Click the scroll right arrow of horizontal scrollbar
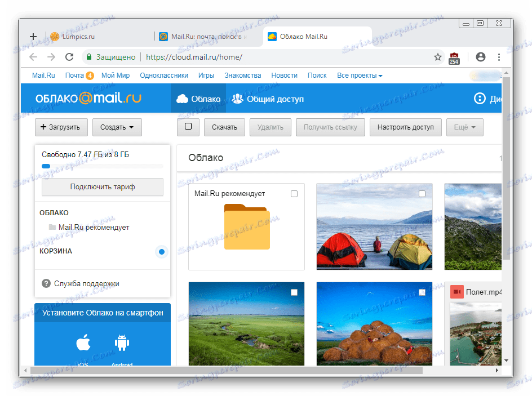The width and height of the screenshot is (532, 396). [496, 371]
